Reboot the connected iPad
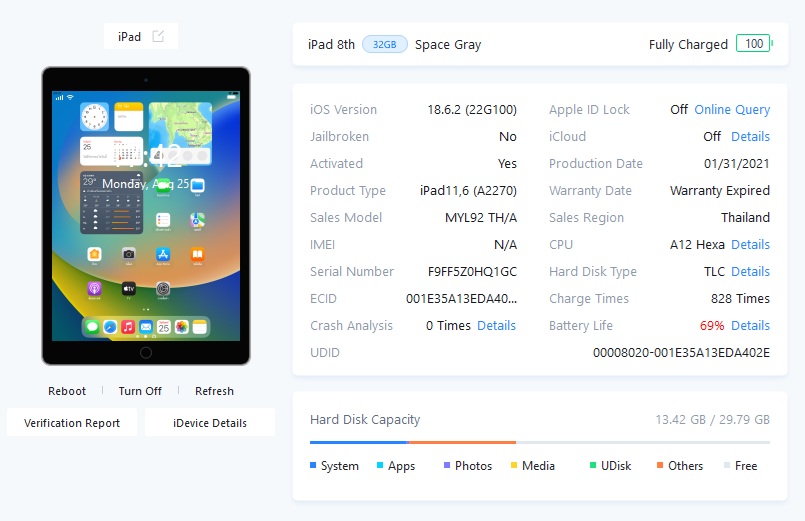 pos(67,391)
